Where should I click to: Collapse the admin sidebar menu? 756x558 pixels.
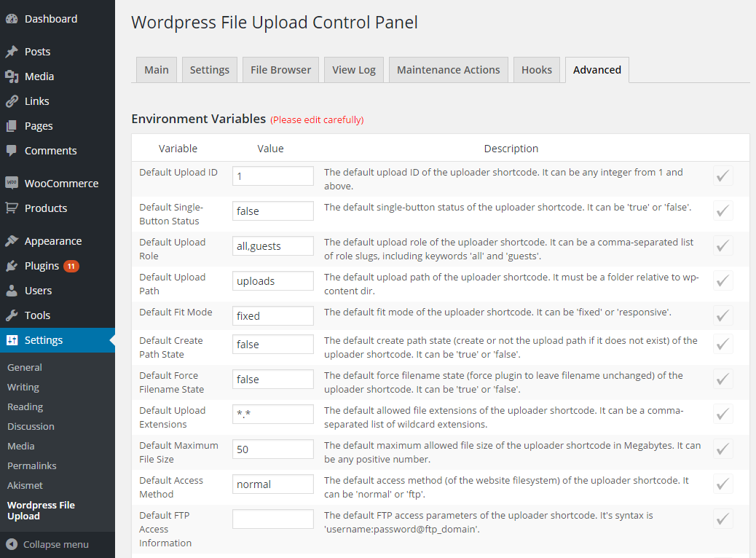(x=48, y=544)
